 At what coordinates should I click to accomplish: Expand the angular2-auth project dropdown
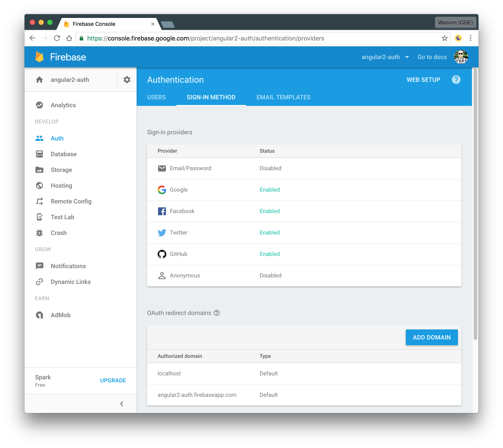pyautogui.click(x=385, y=57)
